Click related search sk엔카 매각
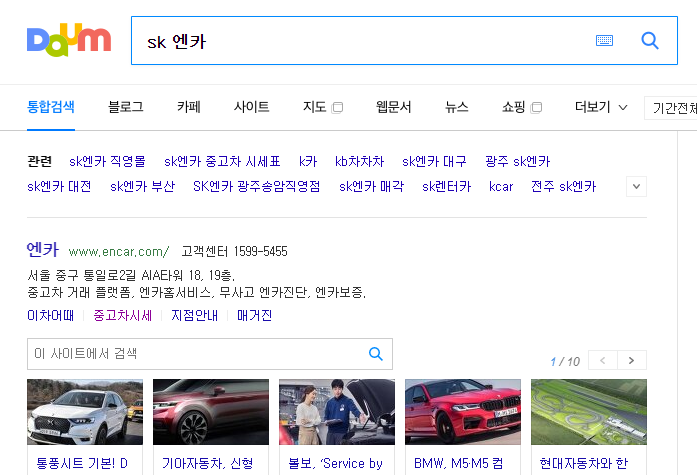The height and width of the screenshot is (475, 697). (x=372, y=187)
